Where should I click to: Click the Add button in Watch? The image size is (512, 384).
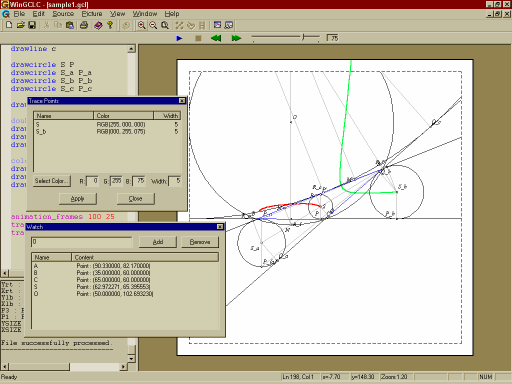click(x=158, y=242)
